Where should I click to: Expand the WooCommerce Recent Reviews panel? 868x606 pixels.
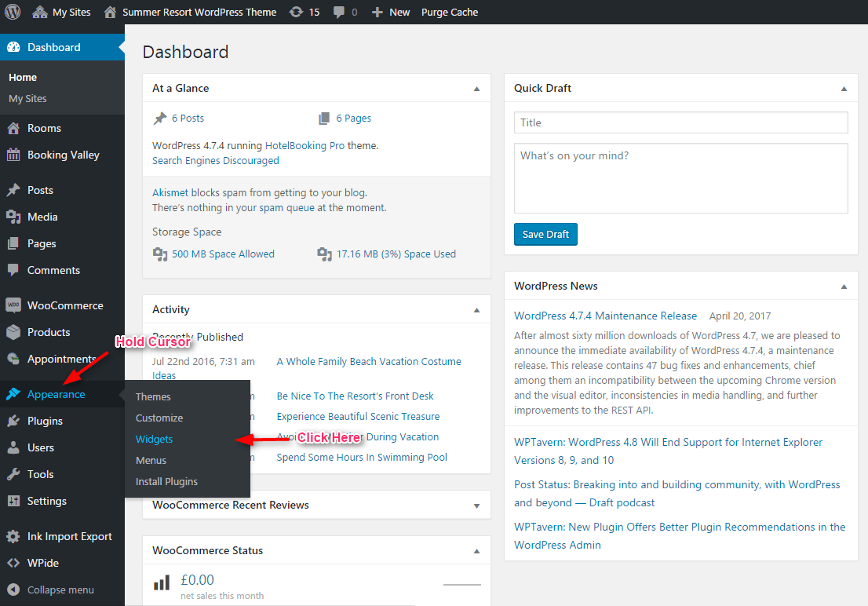(476, 506)
